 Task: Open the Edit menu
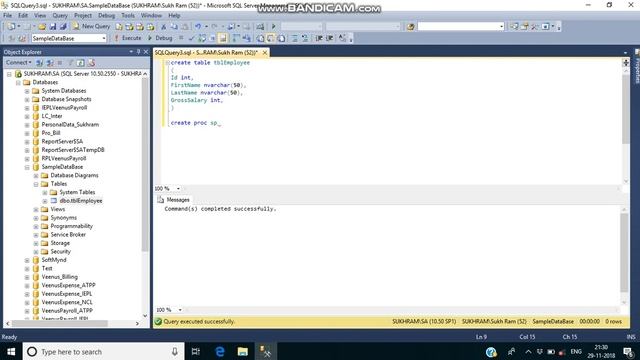[x=23, y=15]
